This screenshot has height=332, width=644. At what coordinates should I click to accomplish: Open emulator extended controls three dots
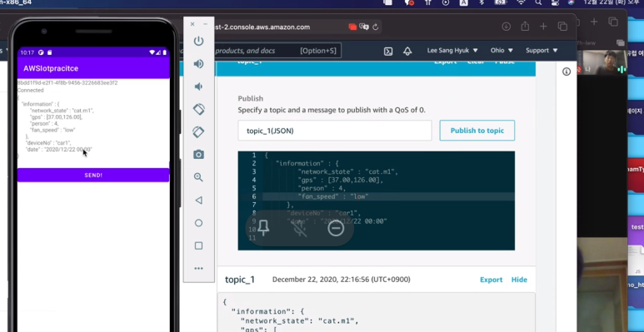pyautogui.click(x=199, y=269)
